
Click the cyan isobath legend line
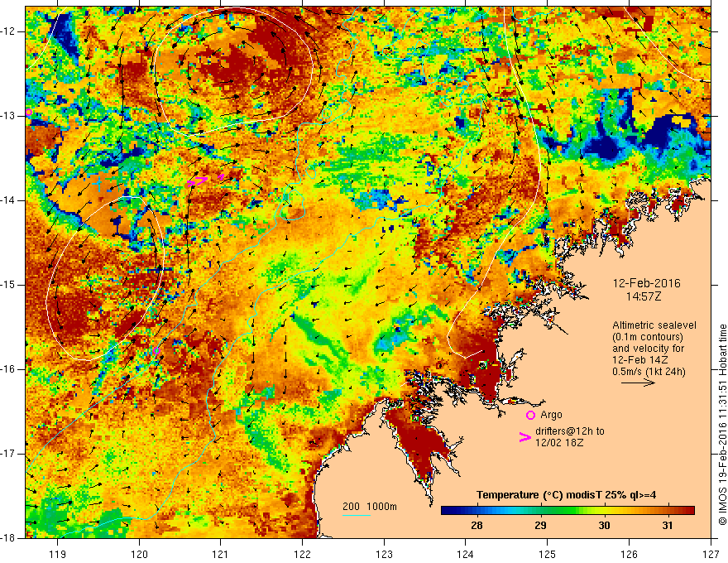pos(356,515)
